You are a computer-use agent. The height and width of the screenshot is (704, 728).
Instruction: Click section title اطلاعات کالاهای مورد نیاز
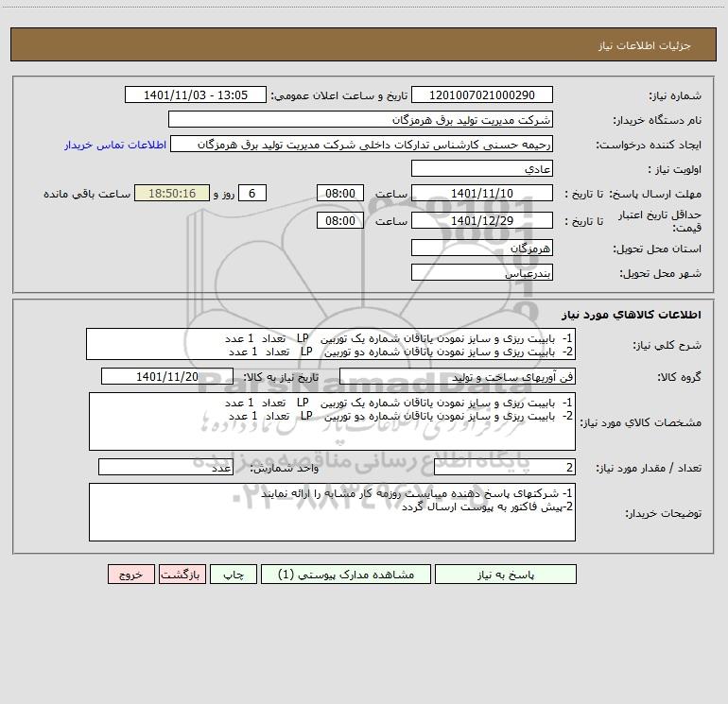click(631, 315)
